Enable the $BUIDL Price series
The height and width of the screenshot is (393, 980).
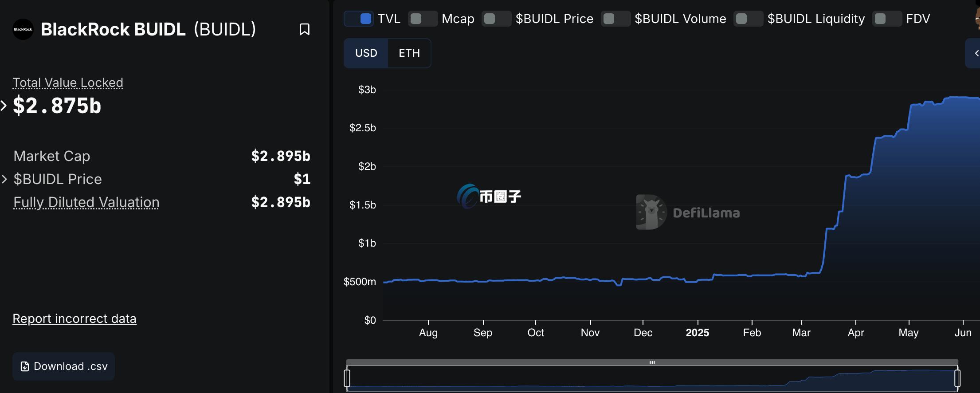[x=496, y=19]
